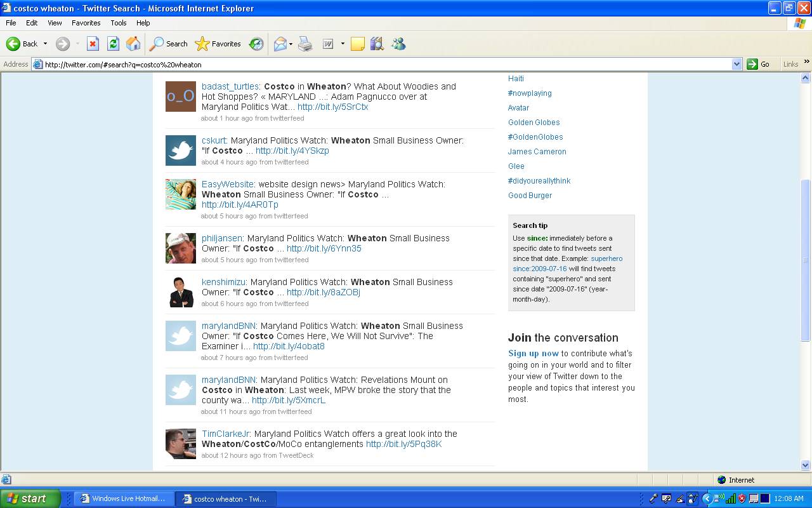Open the badast_turtles profile link

pos(230,86)
